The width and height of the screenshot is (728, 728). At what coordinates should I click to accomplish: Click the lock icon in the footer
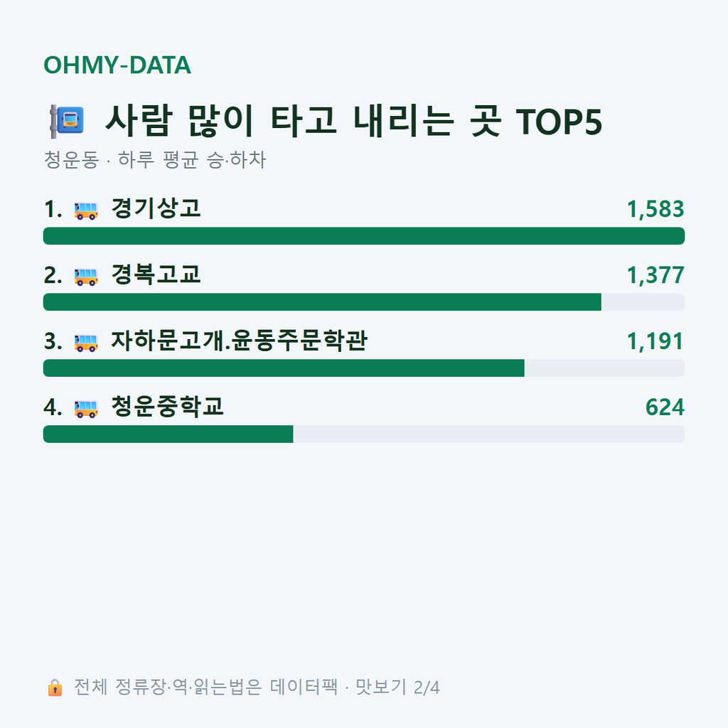click(55, 687)
